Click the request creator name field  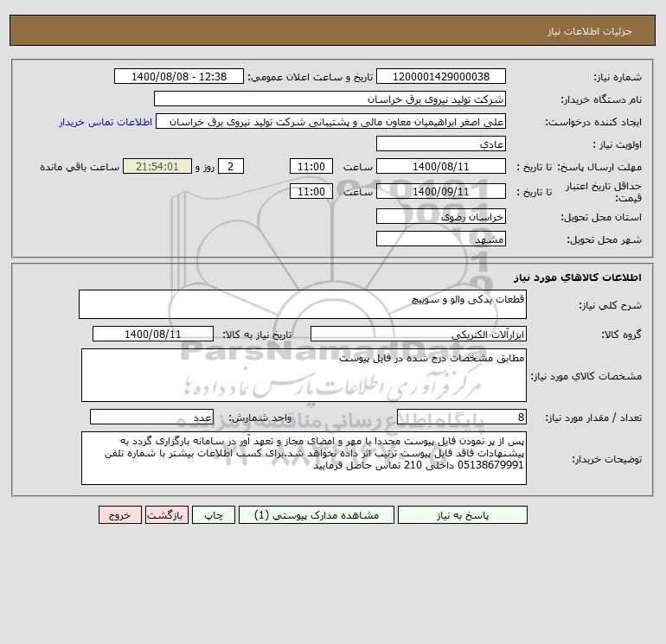click(x=330, y=121)
